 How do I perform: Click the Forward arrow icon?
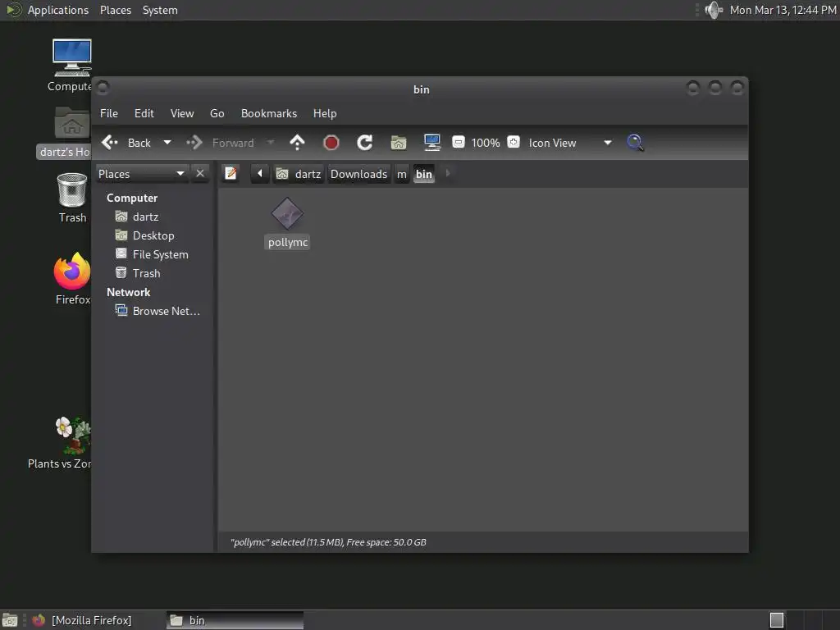coord(194,143)
